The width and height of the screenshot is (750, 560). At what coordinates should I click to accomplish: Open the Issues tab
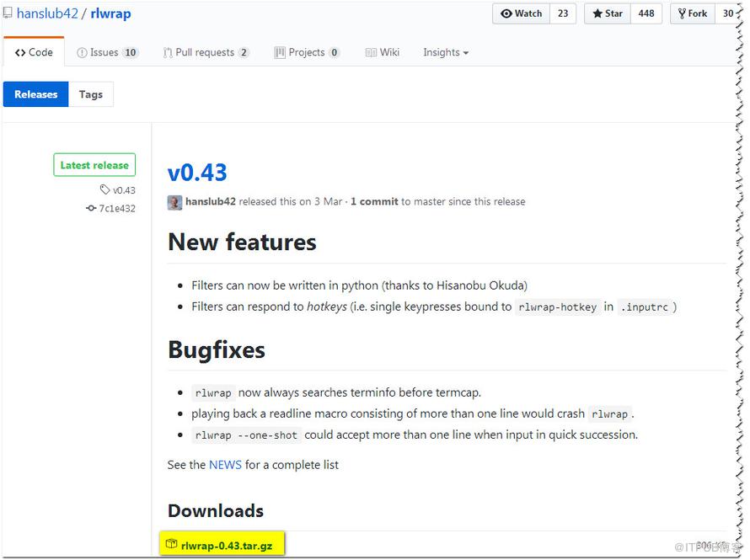click(x=108, y=52)
